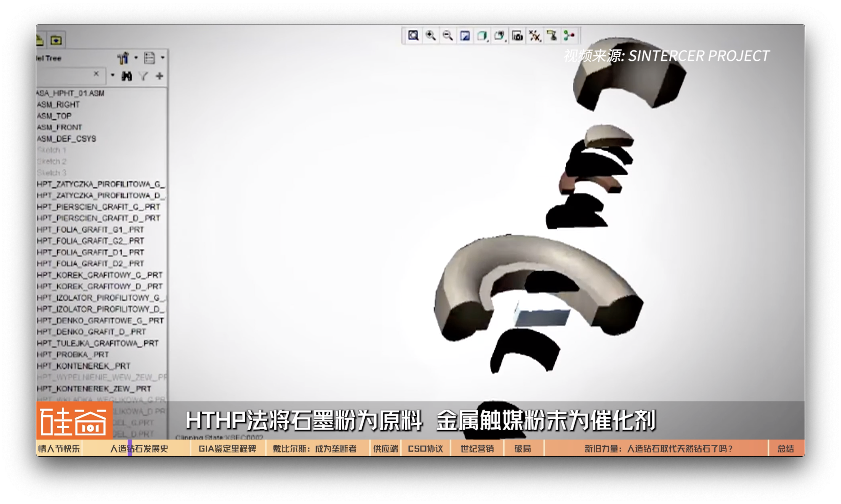841x504 pixels.
Task: Open the Saved Orientations icon
Action: pyautogui.click(x=499, y=36)
